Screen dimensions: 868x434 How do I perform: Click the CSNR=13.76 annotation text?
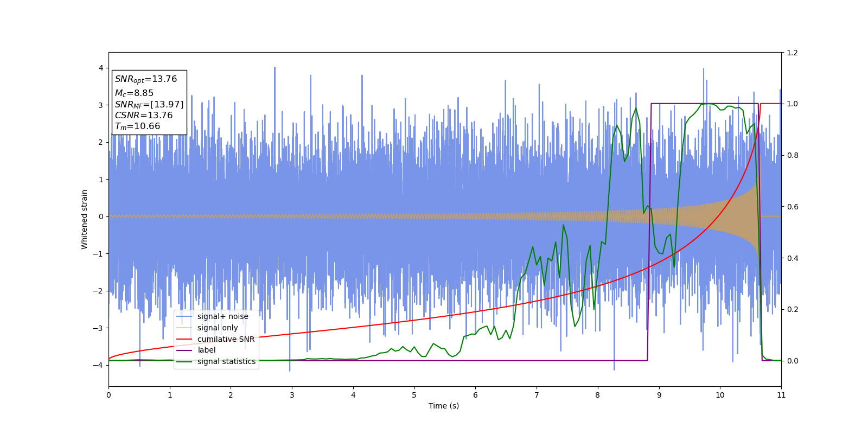[x=144, y=116]
